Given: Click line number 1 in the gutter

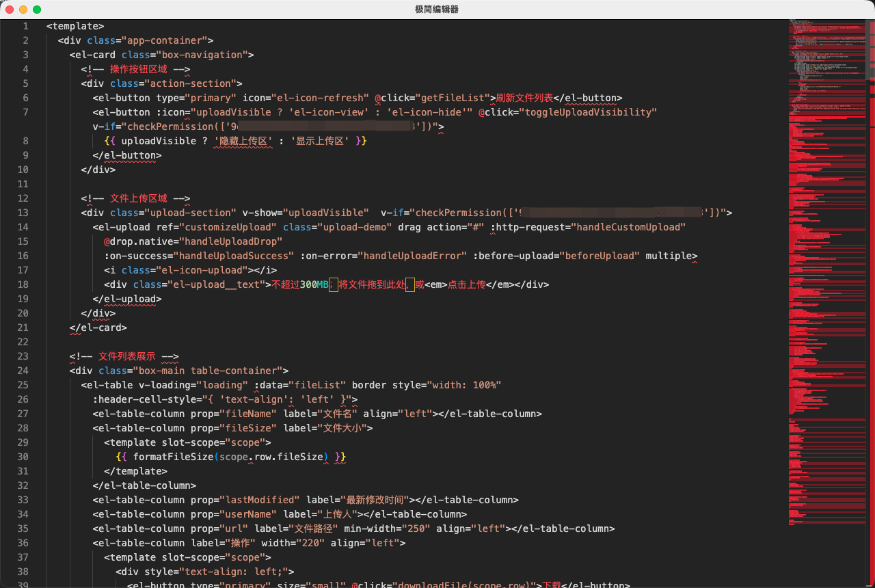Looking at the screenshot, I should coord(25,26).
